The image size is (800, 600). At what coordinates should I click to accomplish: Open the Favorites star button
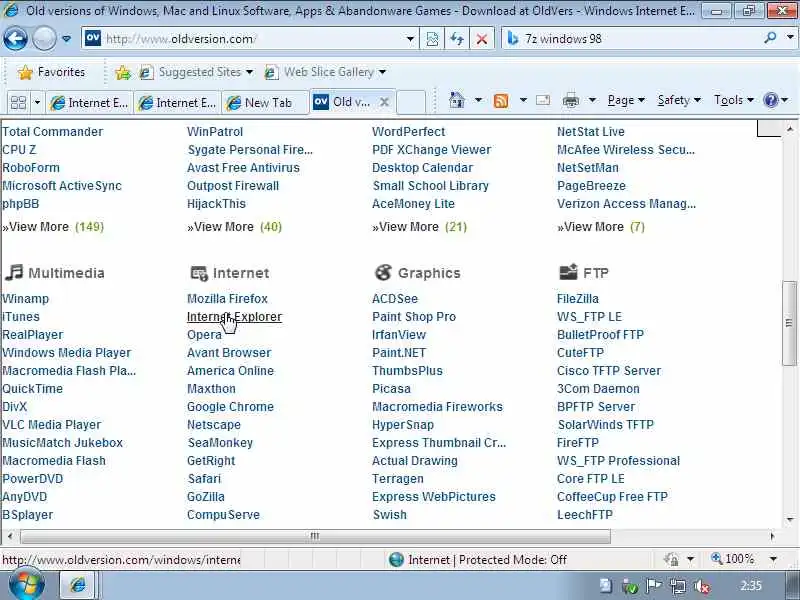[52, 72]
